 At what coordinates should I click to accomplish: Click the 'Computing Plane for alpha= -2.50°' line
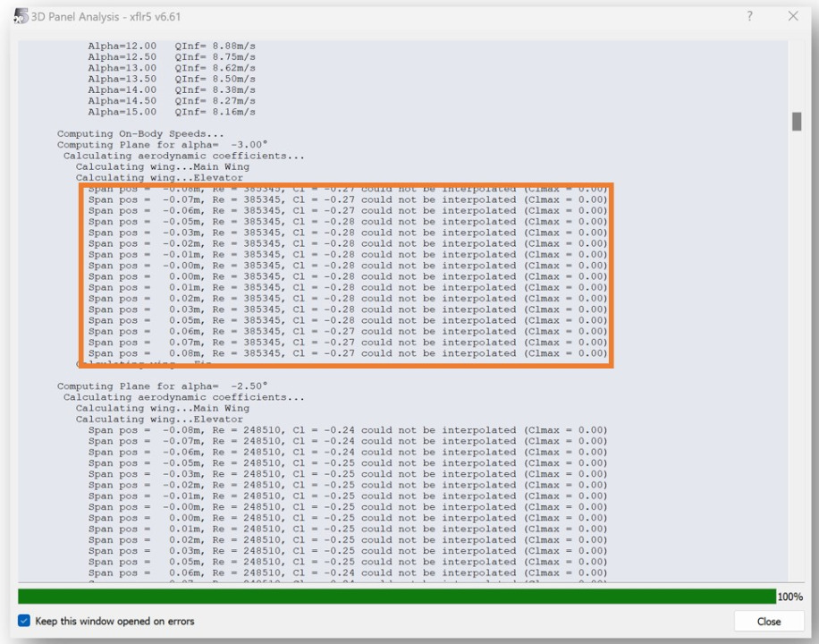(144, 386)
